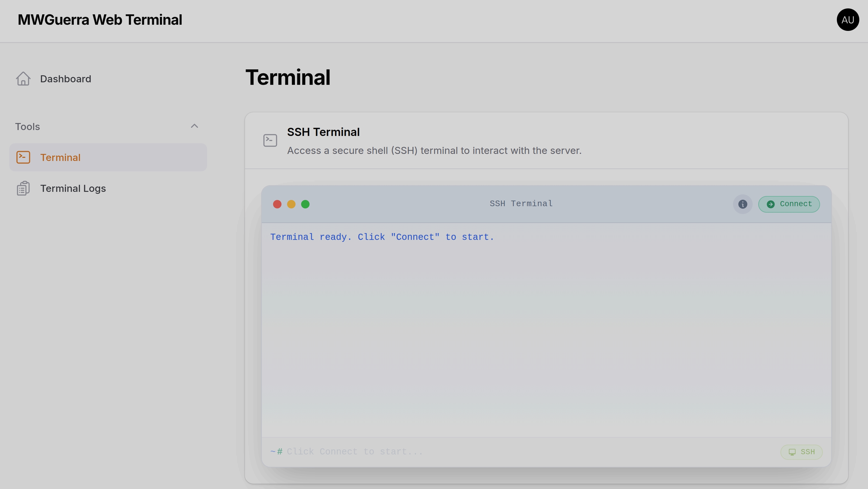Screen dimensions: 868x489
Task: Toggle the green maximize traffic light
Action: [305, 204]
